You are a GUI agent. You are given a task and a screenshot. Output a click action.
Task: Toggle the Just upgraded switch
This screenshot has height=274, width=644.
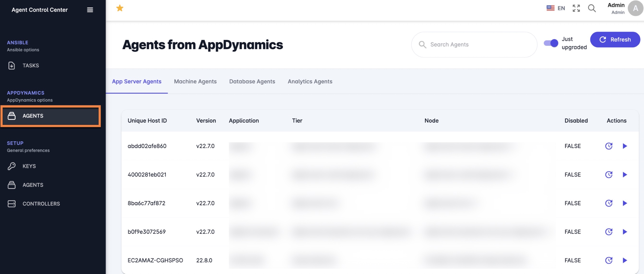tap(551, 43)
